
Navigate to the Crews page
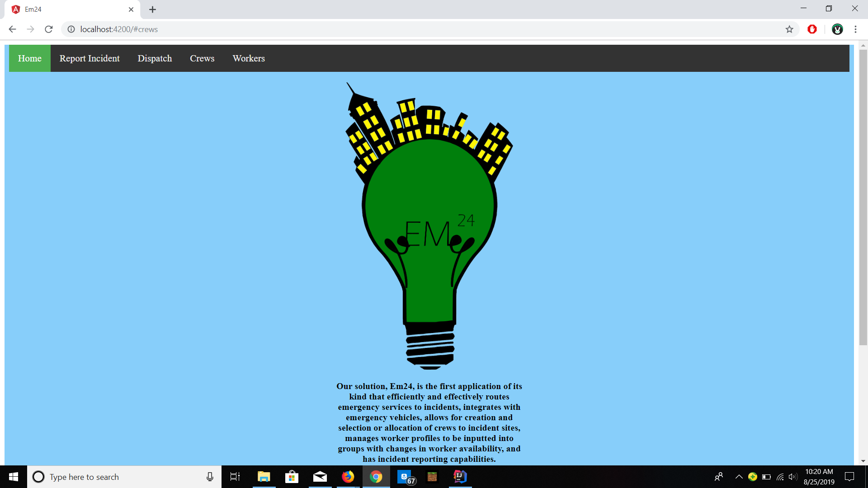point(202,58)
